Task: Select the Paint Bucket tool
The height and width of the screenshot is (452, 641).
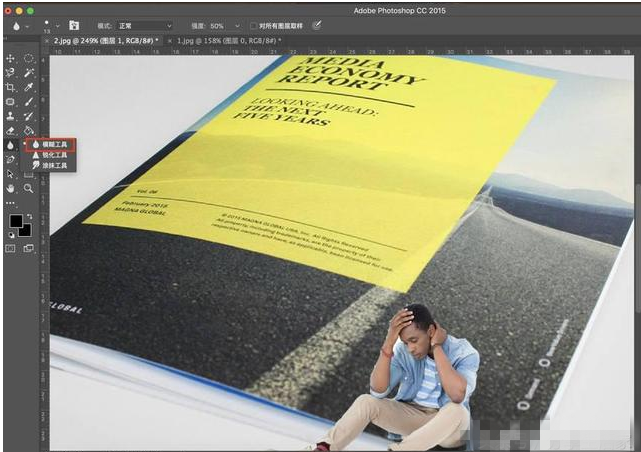Action: point(28,131)
